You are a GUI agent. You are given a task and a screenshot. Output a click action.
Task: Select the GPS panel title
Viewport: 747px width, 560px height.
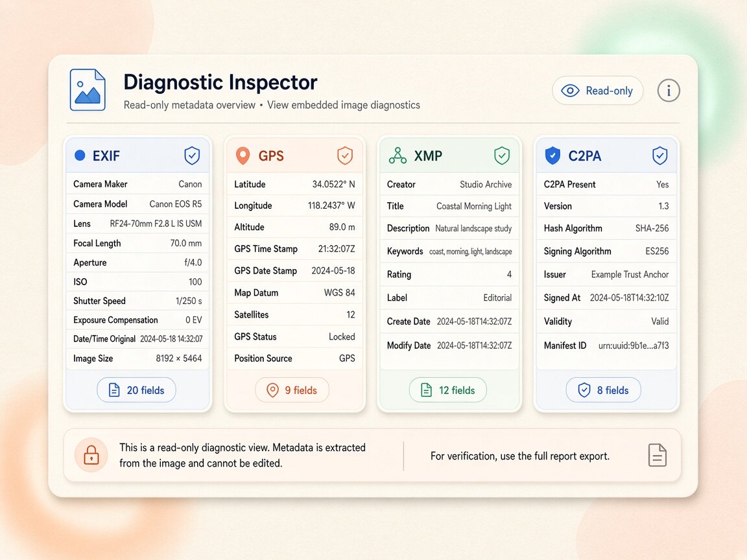[x=271, y=156]
